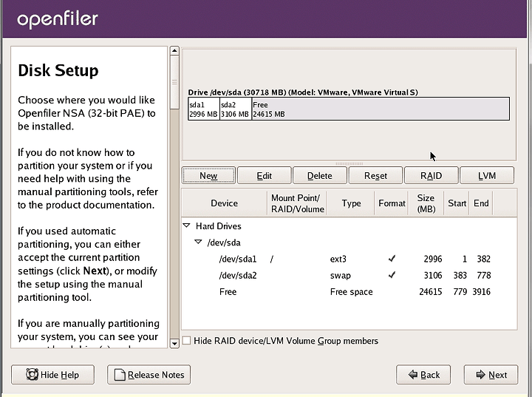Click the 2996 size value

click(433, 259)
